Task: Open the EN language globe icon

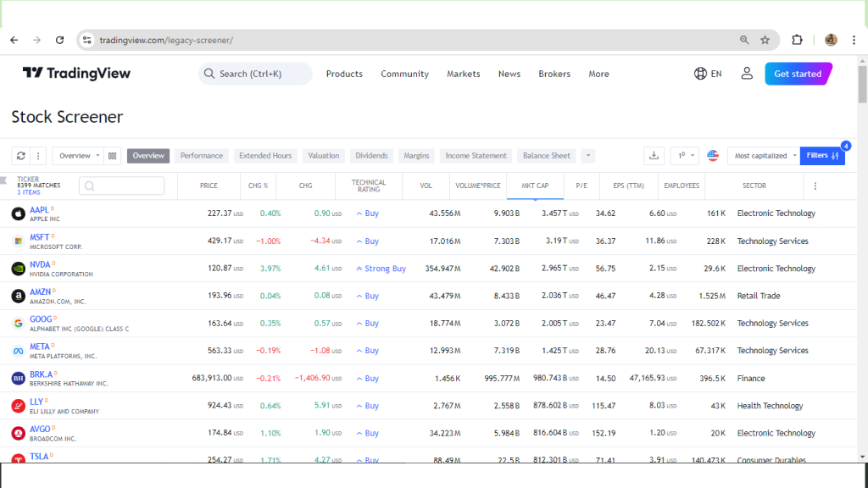Action: [x=708, y=74]
